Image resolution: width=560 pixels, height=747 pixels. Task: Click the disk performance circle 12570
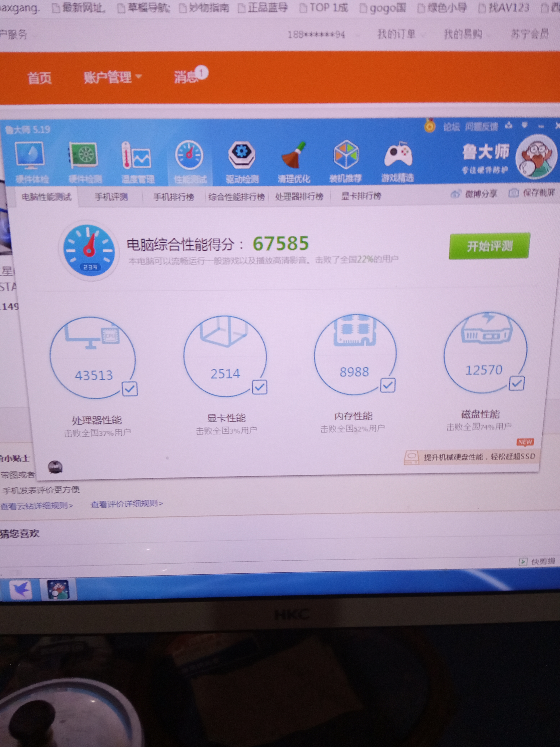(x=485, y=352)
